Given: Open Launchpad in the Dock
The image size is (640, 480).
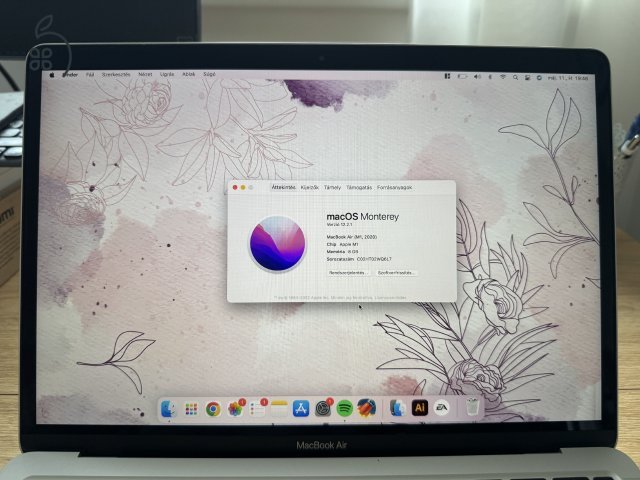Looking at the screenshot, I should 191,409.
